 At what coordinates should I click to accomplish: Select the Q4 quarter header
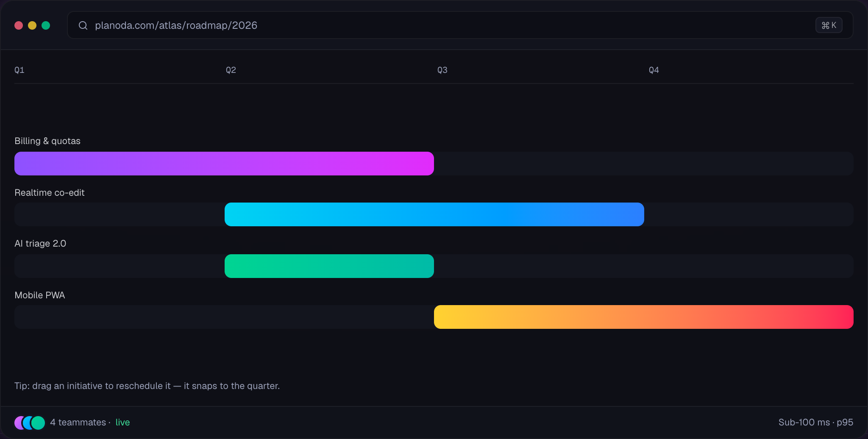tap(654, 70)
